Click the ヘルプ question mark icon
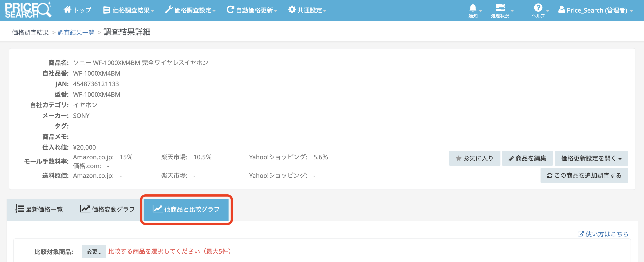This screenshot has height=262, width=644. point(538,8)
